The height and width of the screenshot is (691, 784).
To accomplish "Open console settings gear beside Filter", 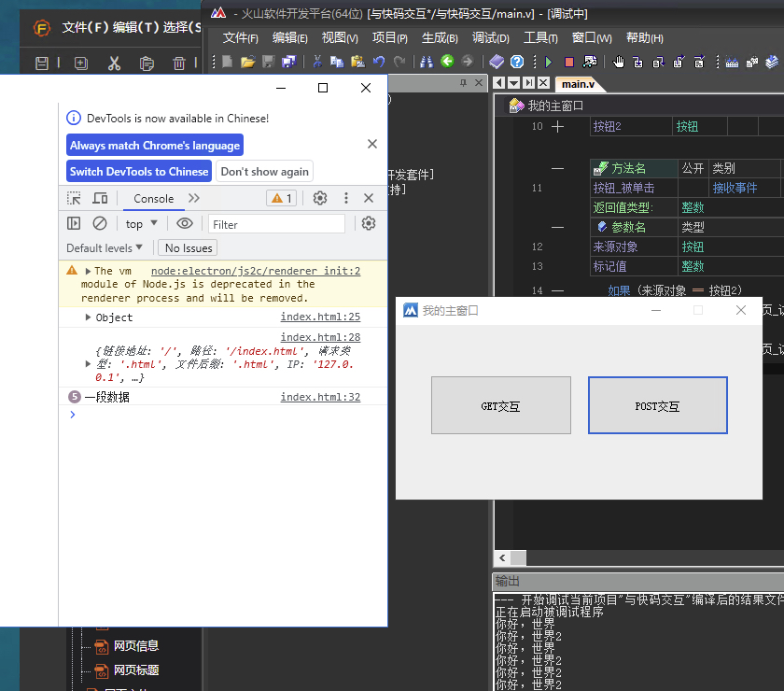I will point(369,223).
